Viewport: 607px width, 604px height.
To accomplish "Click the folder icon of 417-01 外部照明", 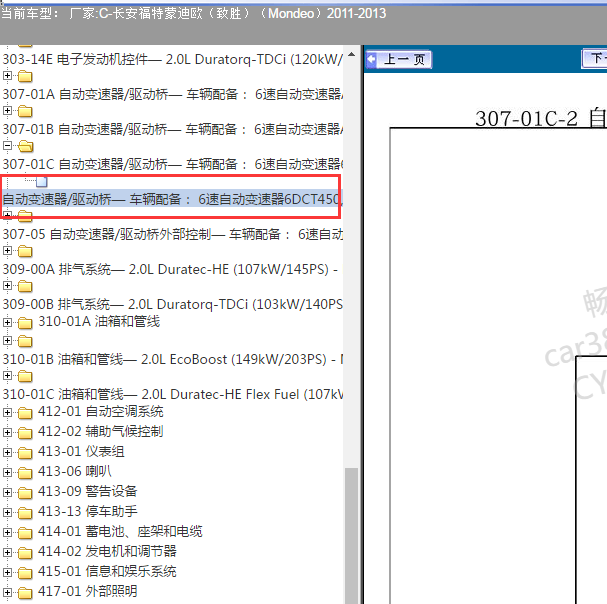I will point(25,593).
